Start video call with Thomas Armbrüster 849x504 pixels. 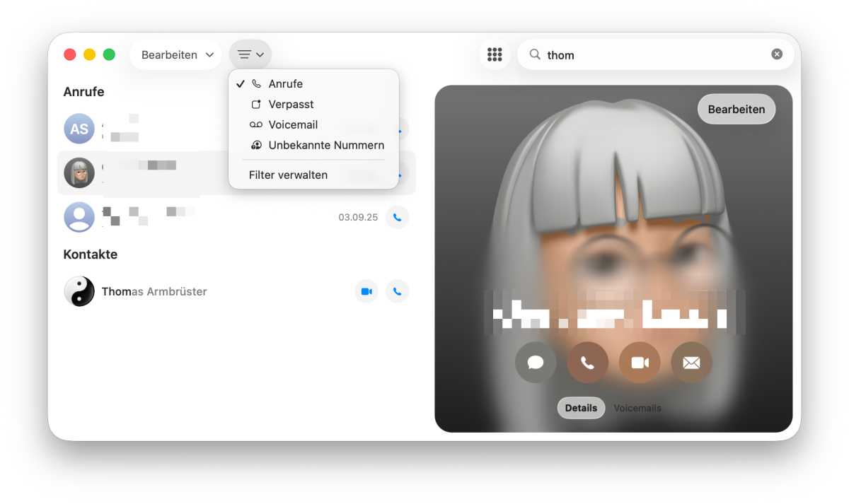coord(366,291)
